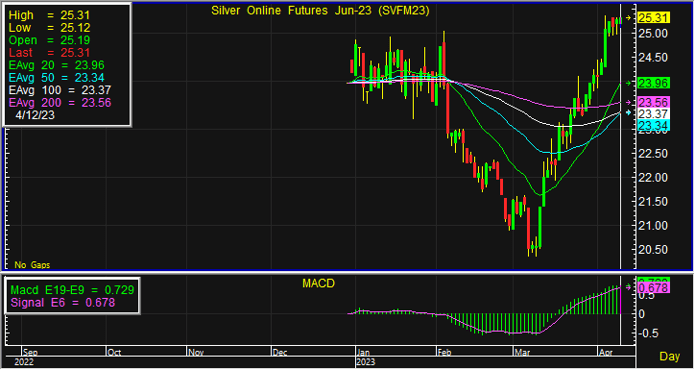
Task: Click the Dec label on time axis
Action: (280, 353)
